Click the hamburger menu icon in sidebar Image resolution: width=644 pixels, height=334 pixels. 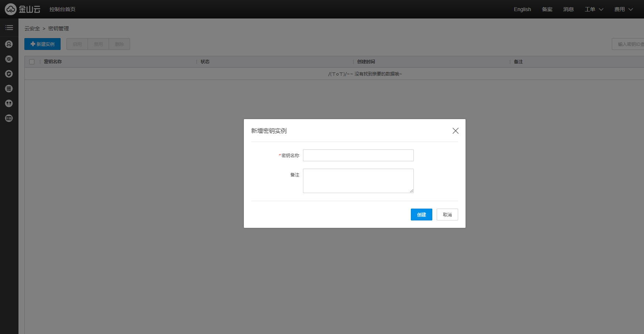pos(9,28)
